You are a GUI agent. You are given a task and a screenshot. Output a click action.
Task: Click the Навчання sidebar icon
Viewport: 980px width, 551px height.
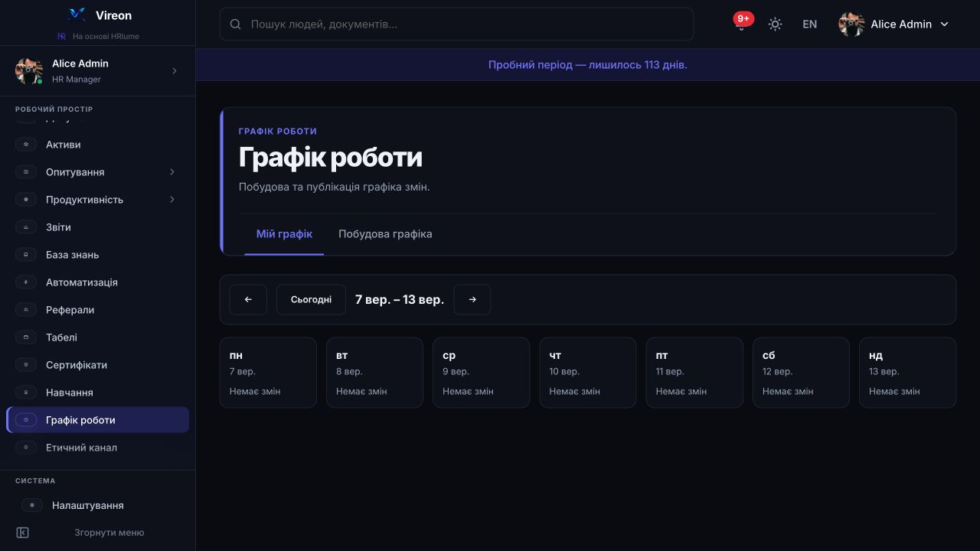pos(26,393)
